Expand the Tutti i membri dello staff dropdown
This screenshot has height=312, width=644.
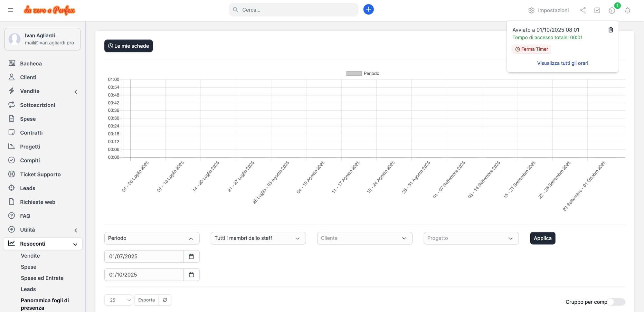(258, 238)
